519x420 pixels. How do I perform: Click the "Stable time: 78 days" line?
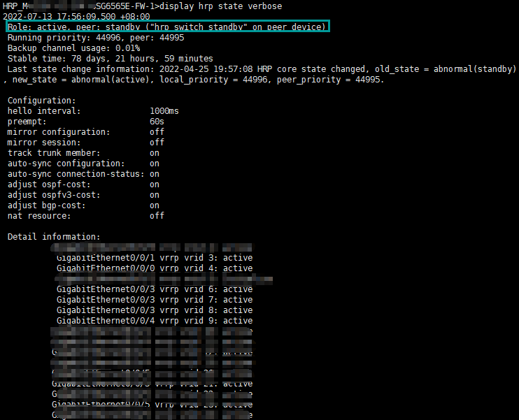(x=111, y=59)
